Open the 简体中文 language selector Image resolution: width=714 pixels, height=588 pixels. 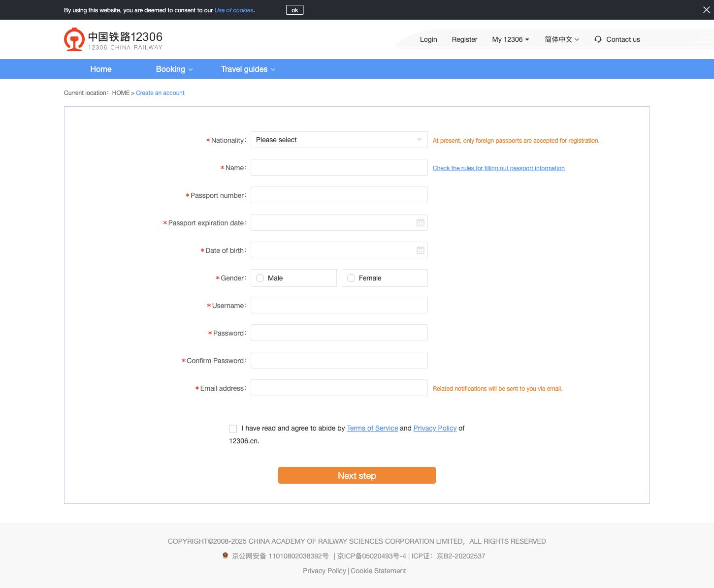click(562, 39)
